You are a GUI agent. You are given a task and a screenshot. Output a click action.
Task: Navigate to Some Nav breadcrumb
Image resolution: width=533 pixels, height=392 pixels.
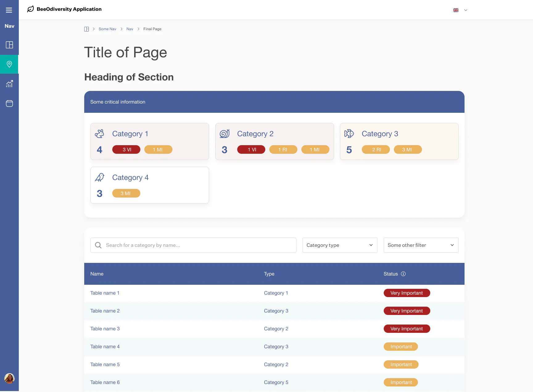[x=107, y=29]
